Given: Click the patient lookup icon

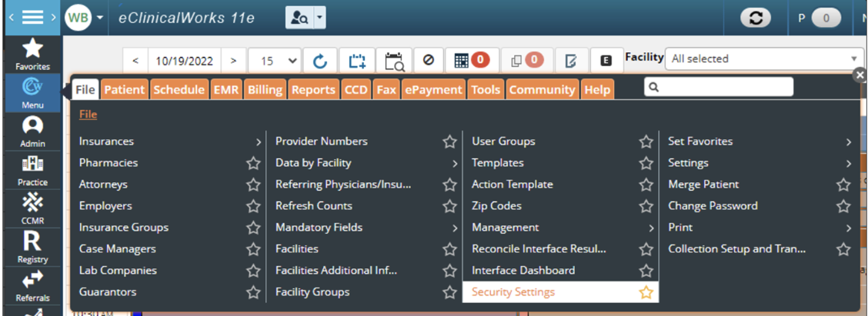Looking at the screenshot, I should [x=299, y=18].
